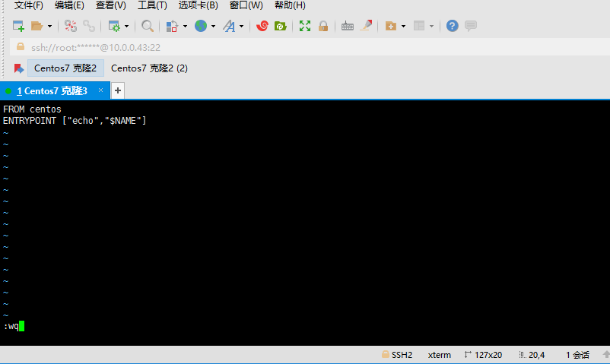Expand the Session Properties dropdown arrow
The image size is (610, 364).
pos(126,26)
